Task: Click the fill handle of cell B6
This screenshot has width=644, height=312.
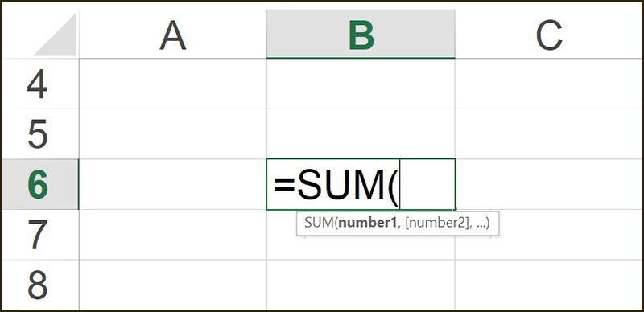Action: pyautogui.click(x=455, y=209)
